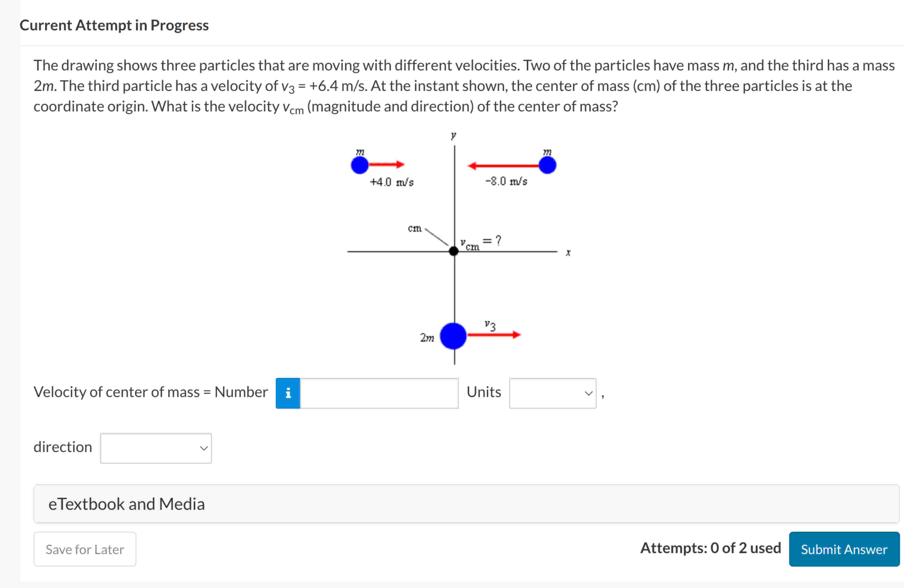The width and height of the screenshot is (904, 588).
Task: Open the direction dropdown
Action: point(156,448)
